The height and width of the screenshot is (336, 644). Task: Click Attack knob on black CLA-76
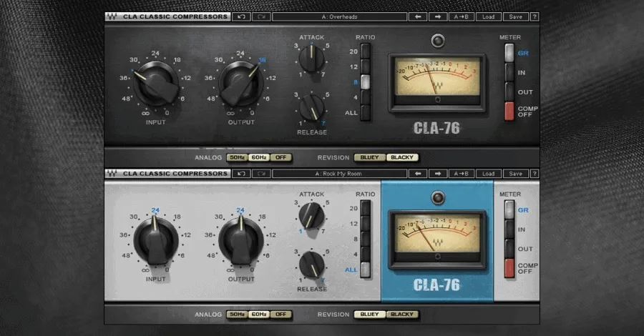(x=311, y=59)
